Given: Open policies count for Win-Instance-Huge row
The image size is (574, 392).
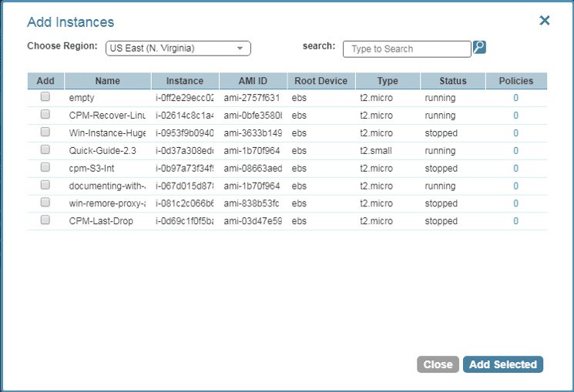Looking at the screenshot, I should point(515,133).
